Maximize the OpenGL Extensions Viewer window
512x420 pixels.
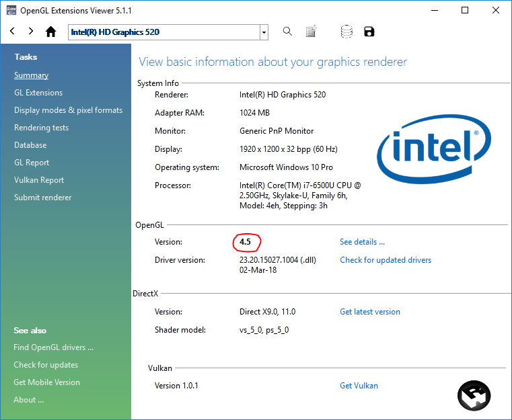[465, 11]
